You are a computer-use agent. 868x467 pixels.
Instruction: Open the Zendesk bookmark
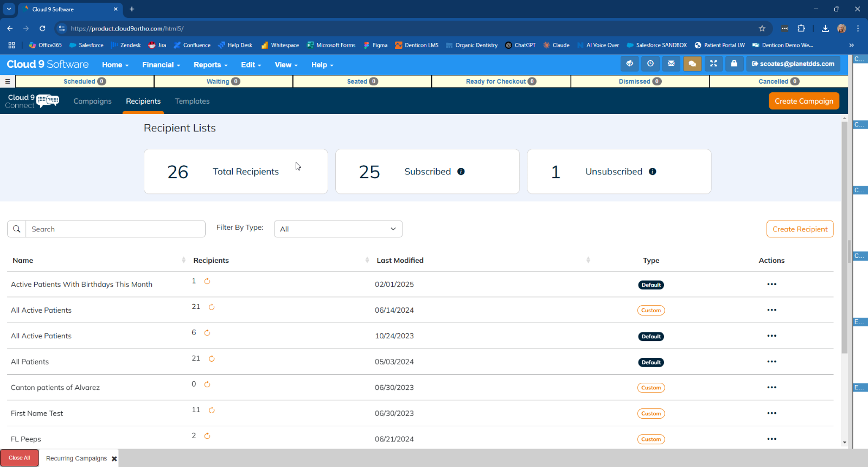[x=126, y=45]
